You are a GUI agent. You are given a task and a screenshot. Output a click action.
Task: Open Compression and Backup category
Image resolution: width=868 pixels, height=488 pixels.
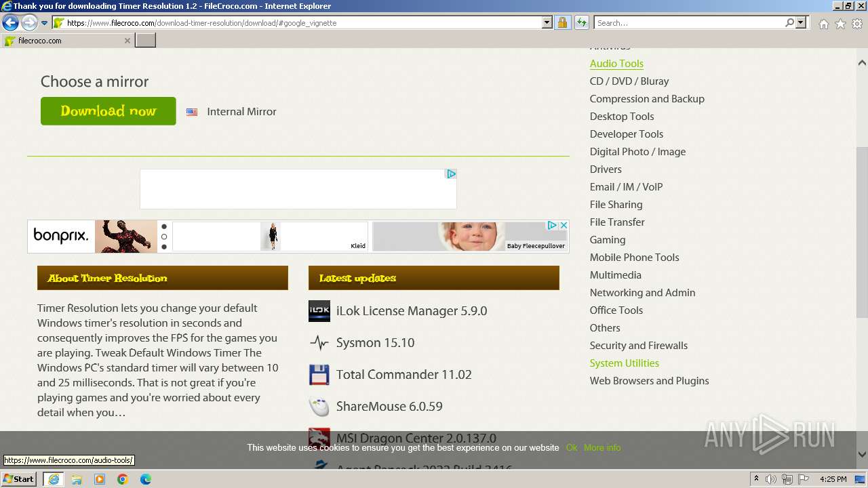(x=647, y=99)
